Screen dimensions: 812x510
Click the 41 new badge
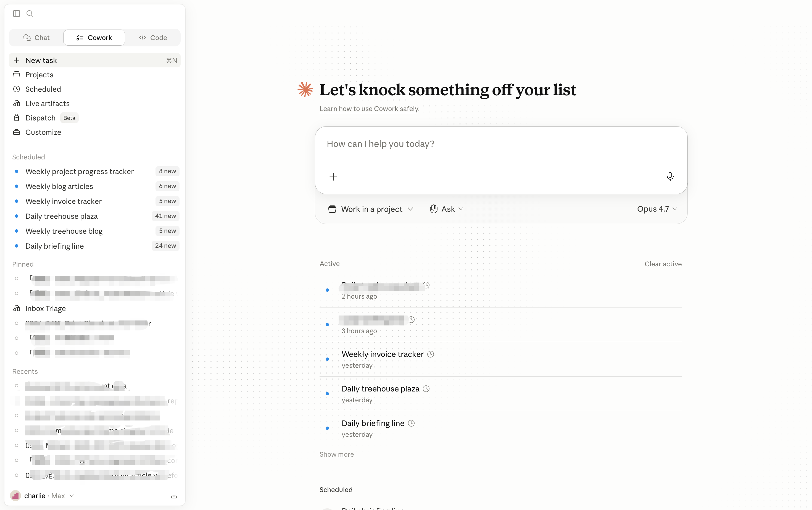(165, 216)
